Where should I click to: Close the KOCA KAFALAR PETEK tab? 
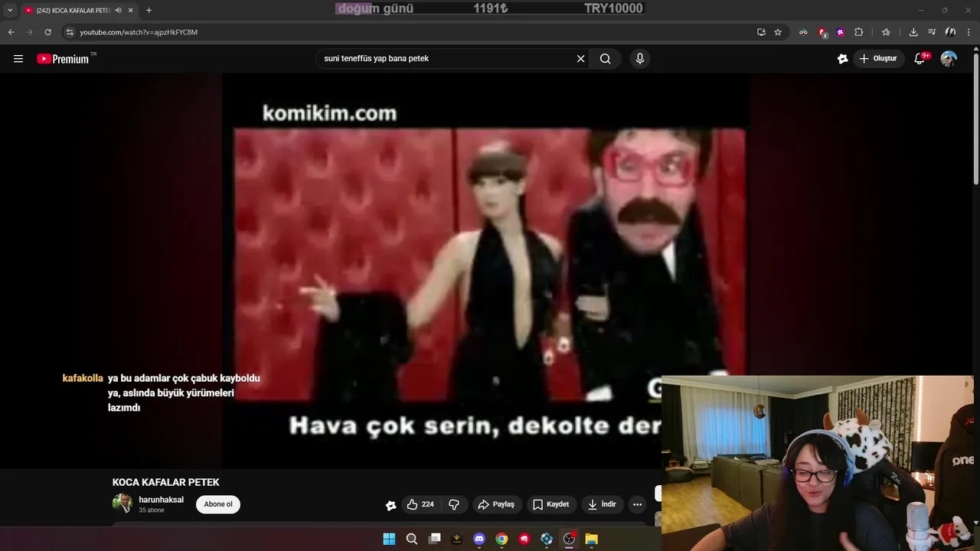(x=131, y=11)
